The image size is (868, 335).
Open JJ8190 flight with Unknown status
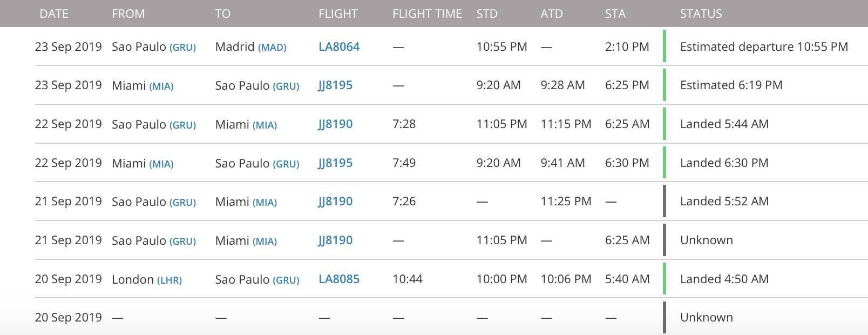(x=335, y=240)
